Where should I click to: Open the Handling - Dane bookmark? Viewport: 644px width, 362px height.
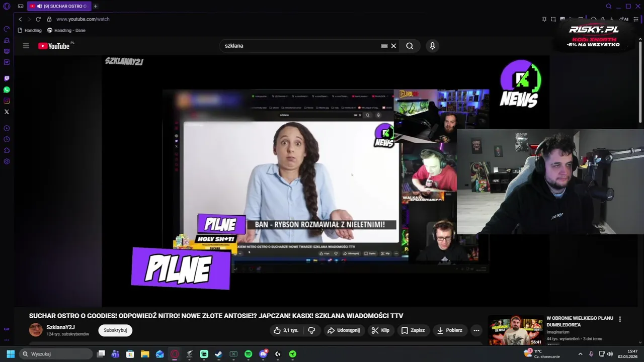tap(66, 30)
